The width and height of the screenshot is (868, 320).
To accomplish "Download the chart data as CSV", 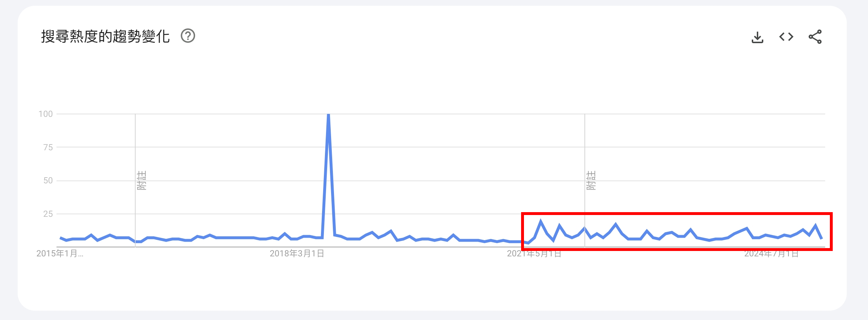I will (x=758, y=37).
